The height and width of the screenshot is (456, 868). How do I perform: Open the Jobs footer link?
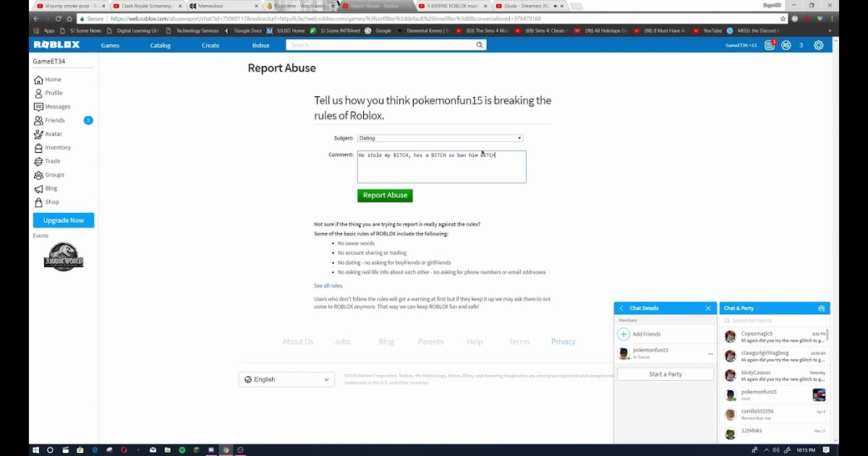[342, 342]
